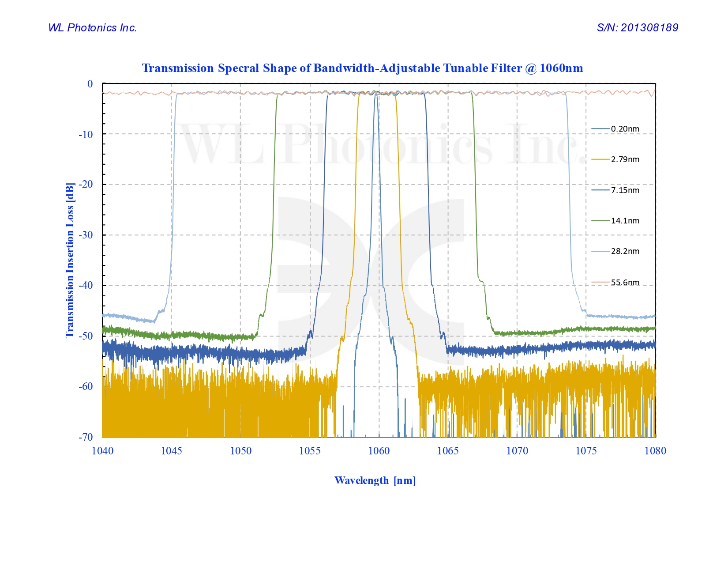Expand the legend entry for 2.79nm
728x563 pixels.
(623, 159)
